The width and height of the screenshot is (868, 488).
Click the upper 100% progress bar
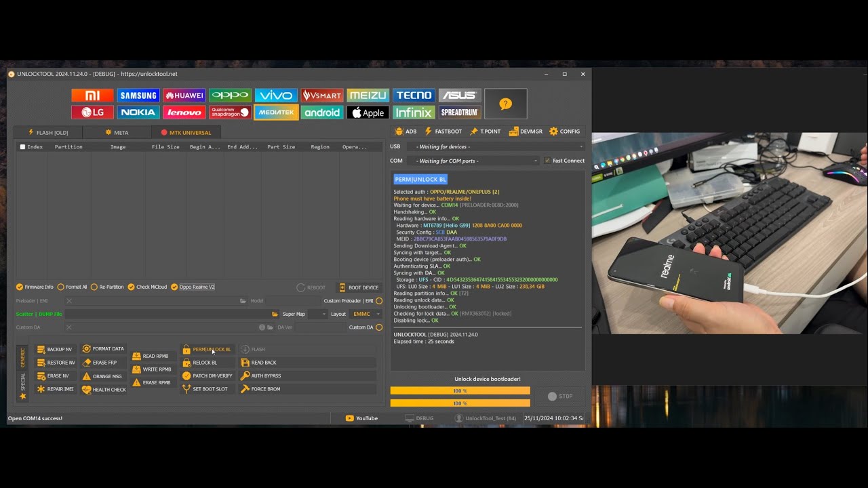coord(460,390)
